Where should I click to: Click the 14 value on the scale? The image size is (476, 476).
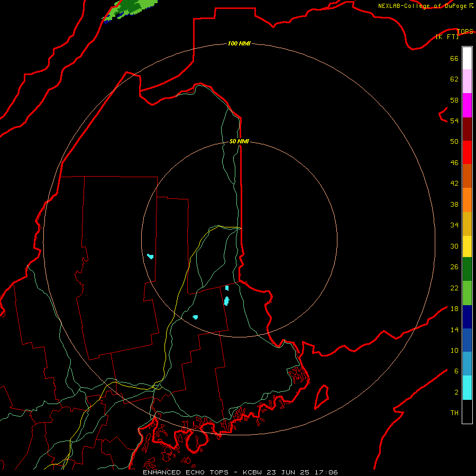coord(454,329)
